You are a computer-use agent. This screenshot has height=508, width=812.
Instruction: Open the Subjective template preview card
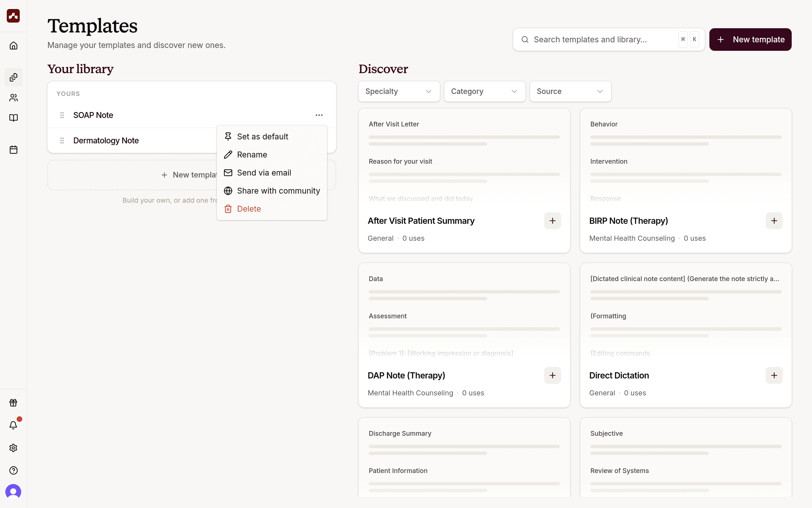685,457
